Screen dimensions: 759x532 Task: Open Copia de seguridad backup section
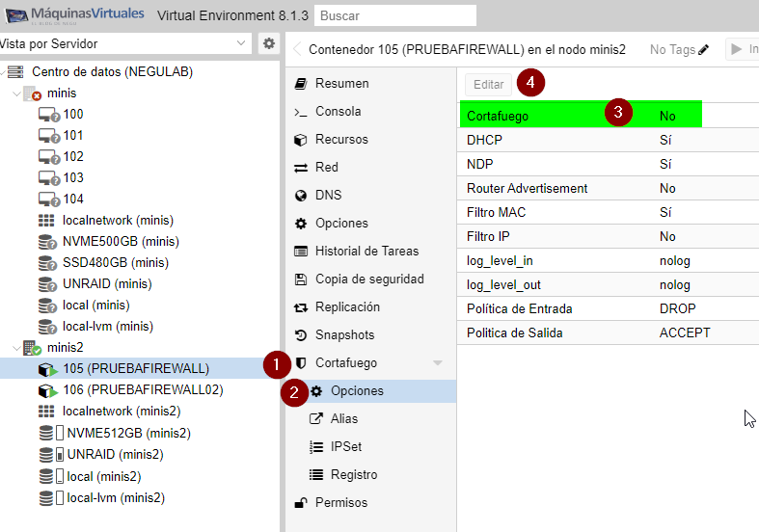tap(368, 279)
